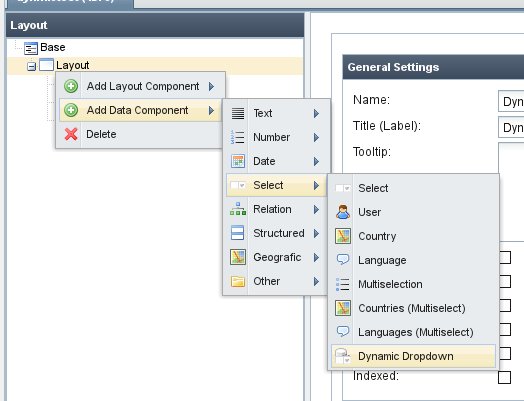Toggle the checkbox beside Multiselection menu row
Screen dimensions: 524x401
tap(505, 281)
